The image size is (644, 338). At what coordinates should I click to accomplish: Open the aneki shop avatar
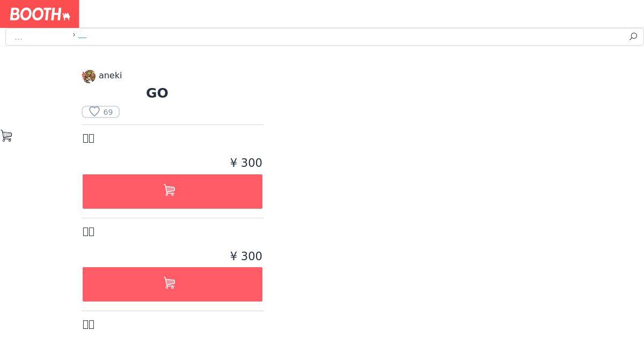coord(89,76)
